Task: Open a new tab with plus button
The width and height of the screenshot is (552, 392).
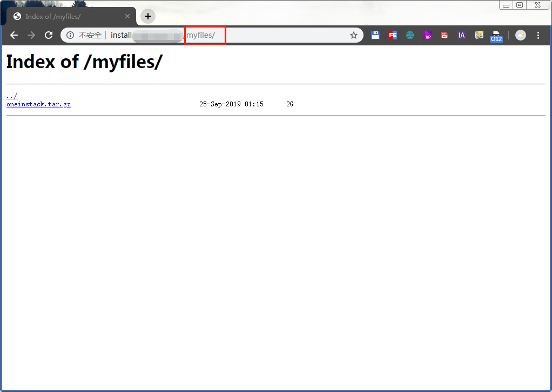Action: 148,16
